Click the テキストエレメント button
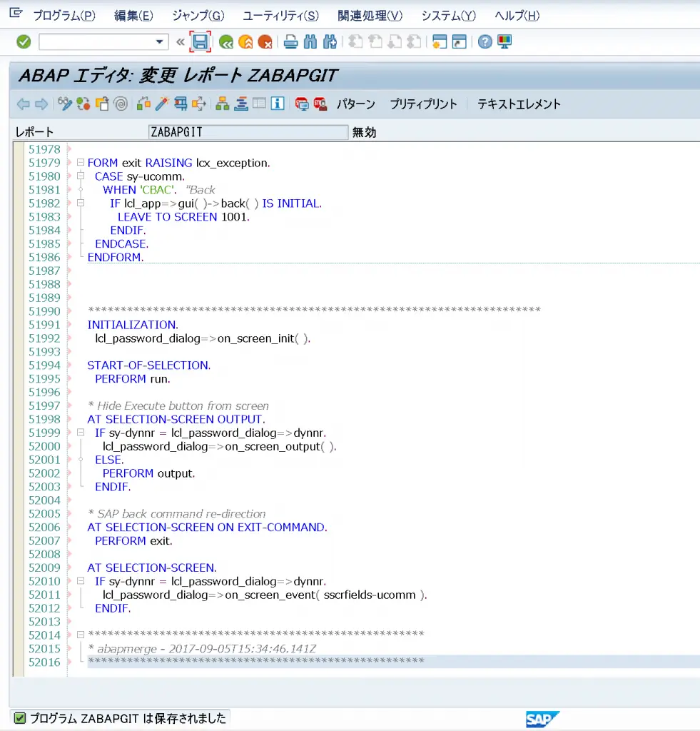This screenshot has height=731, width=700. coord(519,104)
